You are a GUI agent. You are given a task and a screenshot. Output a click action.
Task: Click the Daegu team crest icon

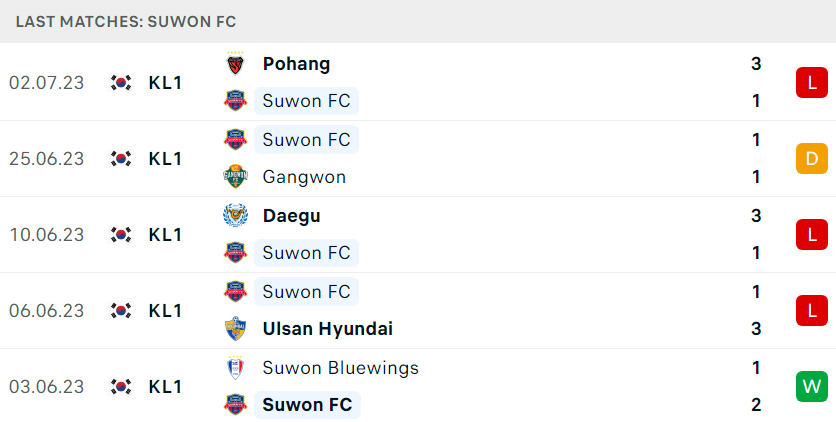235,216
